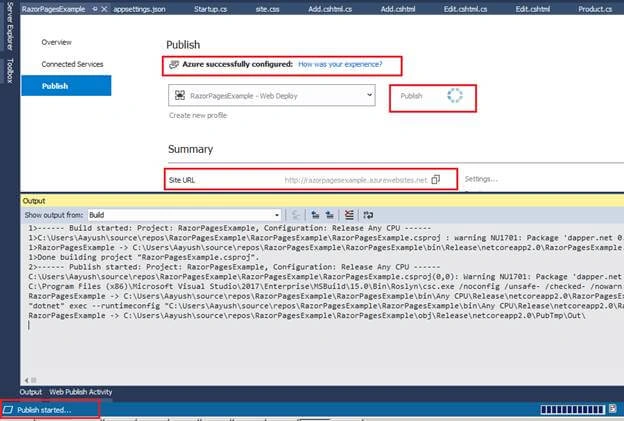The width and height of the screenshot is (624, 421).
Task: Switch to the Add.cshtml.cs tab
Action: click(330, 9)
